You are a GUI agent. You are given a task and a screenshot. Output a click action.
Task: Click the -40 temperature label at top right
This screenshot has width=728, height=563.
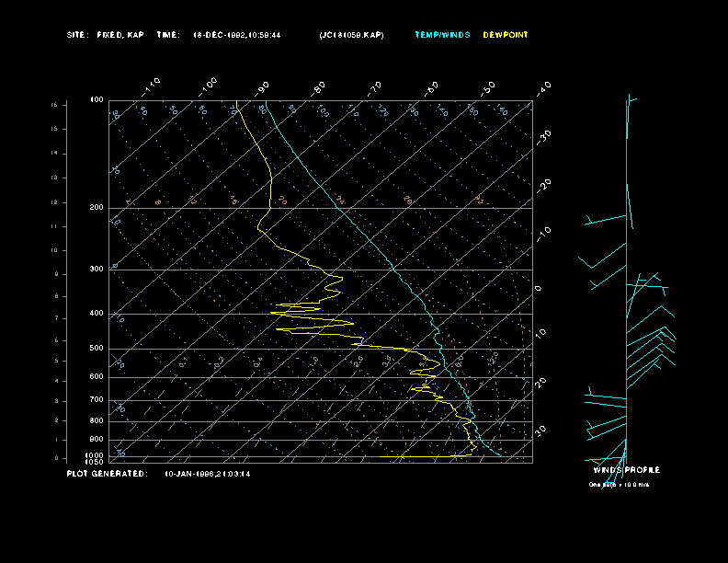point(543,87)
